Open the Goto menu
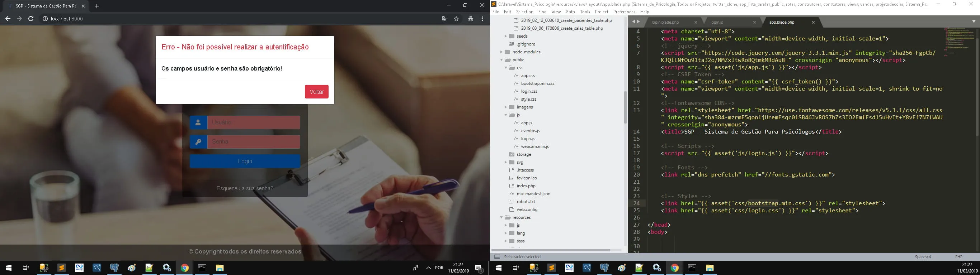Viewport: 980px width, 275px height. [570, 12]
